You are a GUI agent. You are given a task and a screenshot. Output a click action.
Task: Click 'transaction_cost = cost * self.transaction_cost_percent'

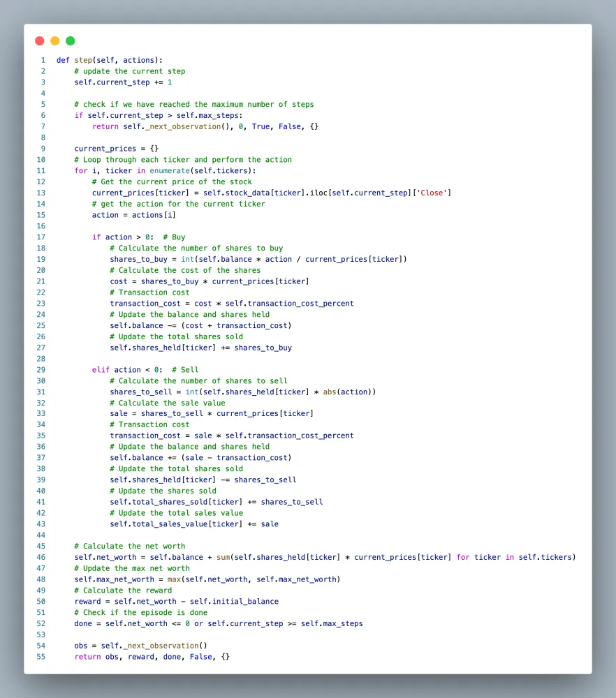click(x=232, y=303)
